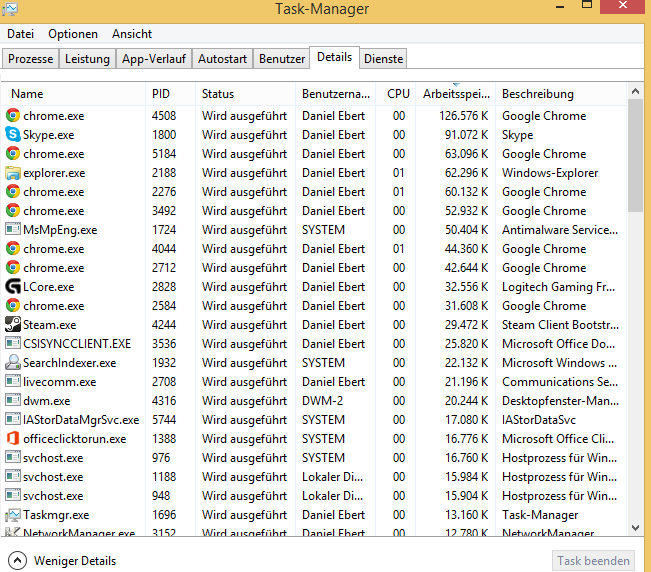Screen dimensions: 651x572
Task: Select the 91.072 K memory cell
Action: (x=466, y=134)
